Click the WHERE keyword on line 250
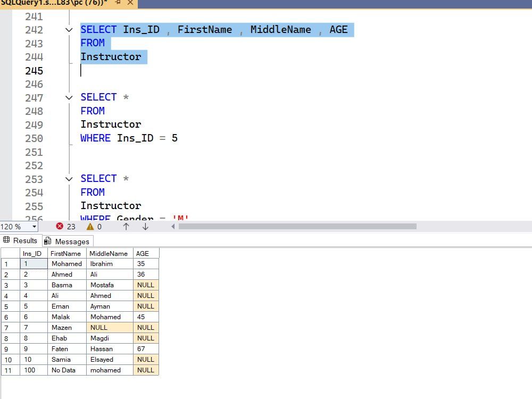532x399 pixels. pyautogui.click(x=95, y=138)
